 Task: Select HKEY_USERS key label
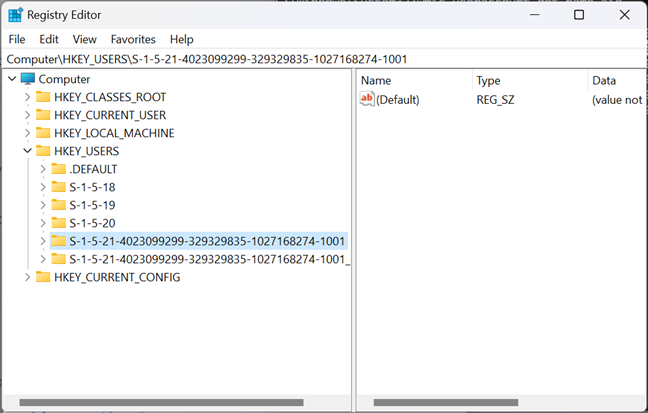point(86,151)
